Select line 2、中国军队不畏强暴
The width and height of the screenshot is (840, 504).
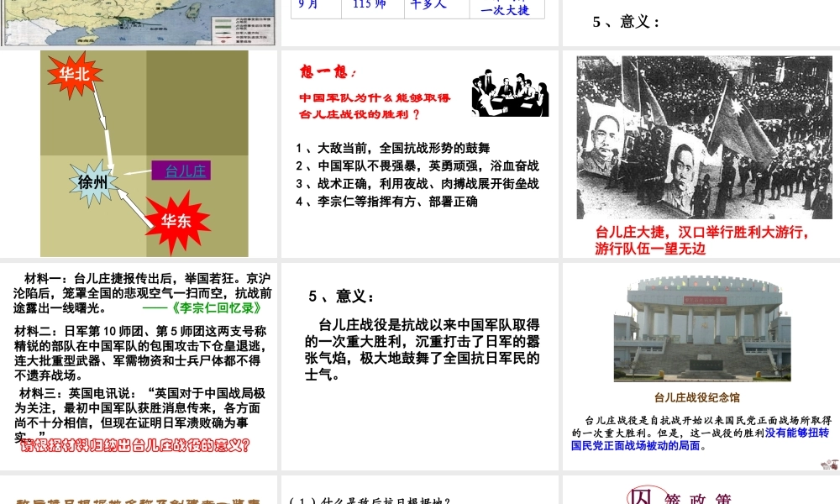pyautogui.click(x=417, y=165)
